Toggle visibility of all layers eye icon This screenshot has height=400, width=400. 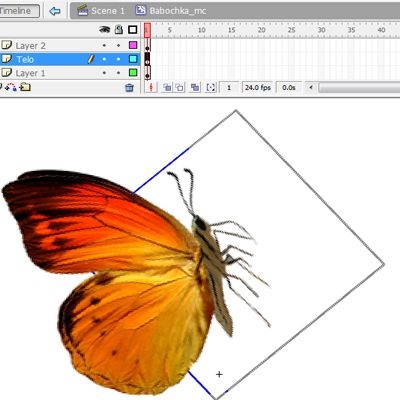click(x=105, y=30)
